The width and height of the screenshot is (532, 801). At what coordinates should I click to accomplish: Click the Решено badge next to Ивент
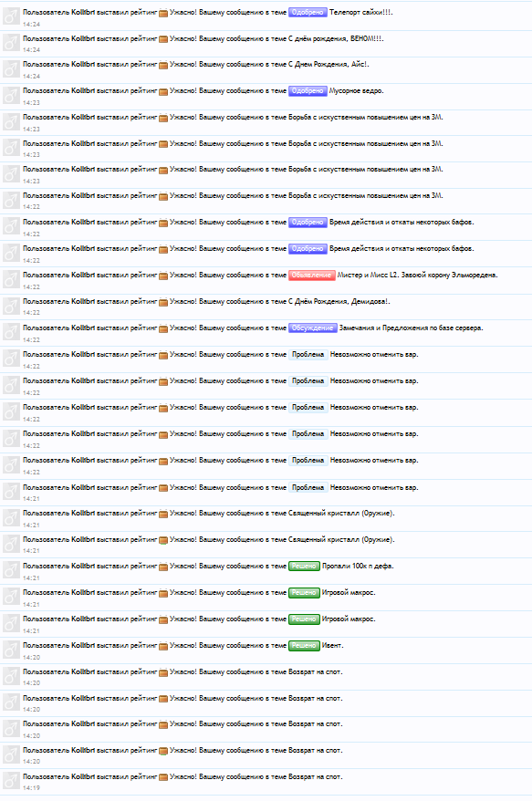click(304, 646)
